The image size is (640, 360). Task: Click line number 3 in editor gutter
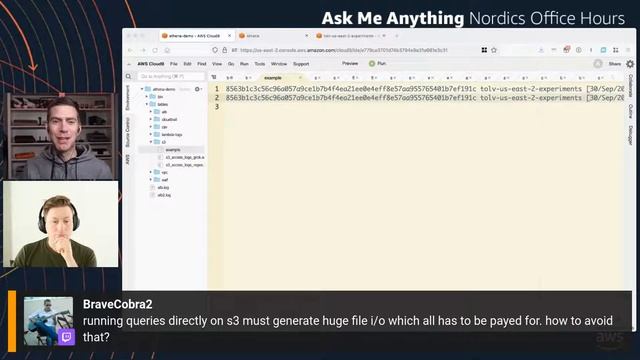click(x=217, y=107)
